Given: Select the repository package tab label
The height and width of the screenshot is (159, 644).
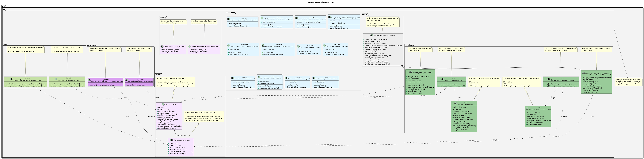Looking at the screenshot, I should click(x=409, y=45).
